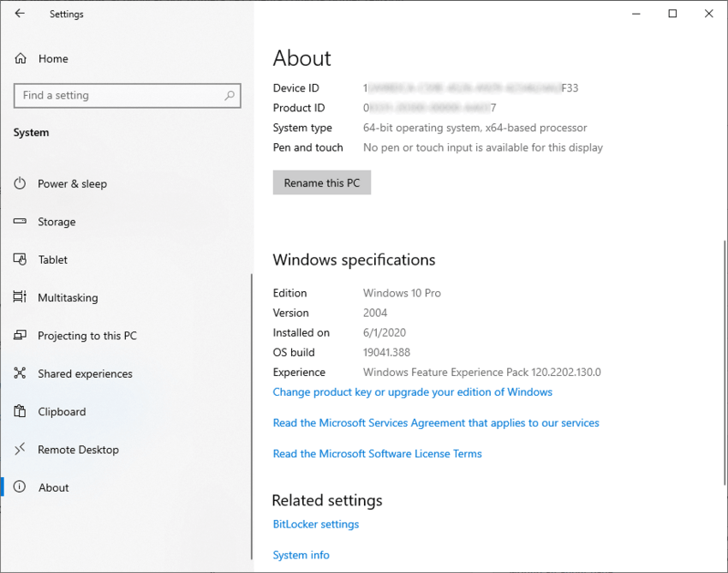Open BitLocker settings

click(x=315, y=523)
